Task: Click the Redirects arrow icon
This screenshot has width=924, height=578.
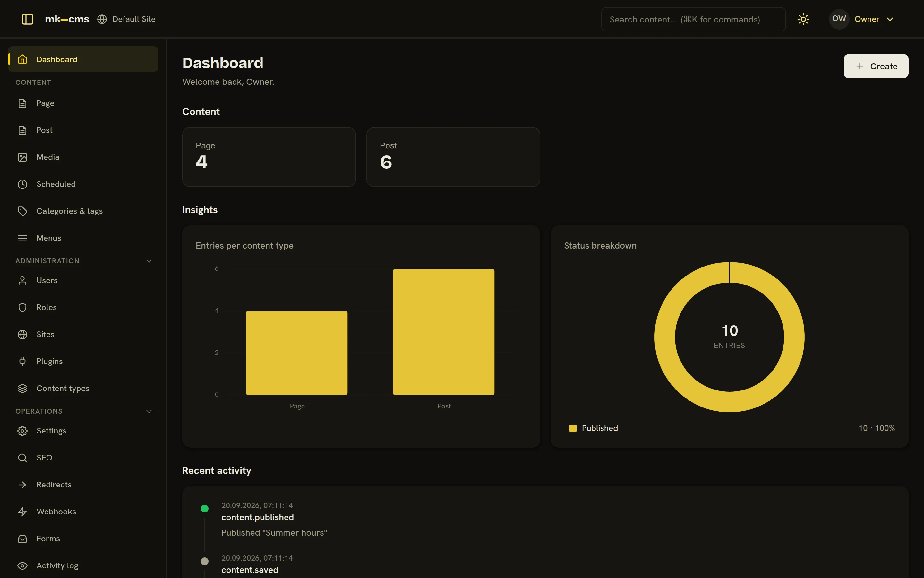Action: point(22,485)
